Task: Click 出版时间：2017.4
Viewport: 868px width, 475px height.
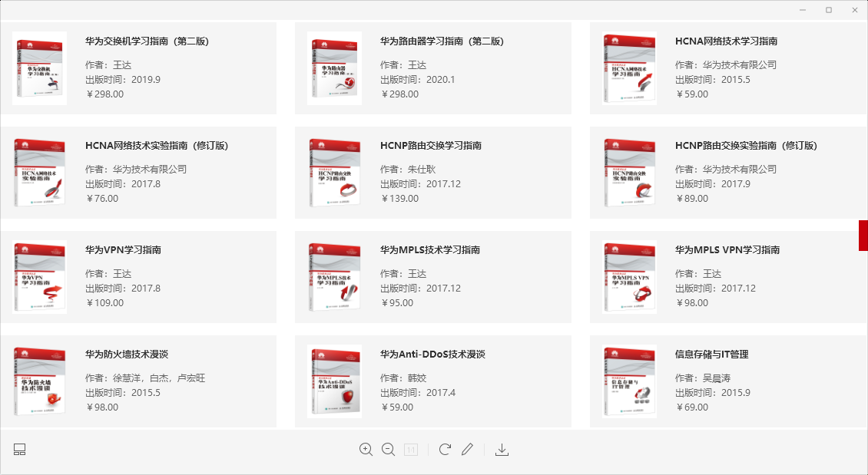Action: pos(418,393)
